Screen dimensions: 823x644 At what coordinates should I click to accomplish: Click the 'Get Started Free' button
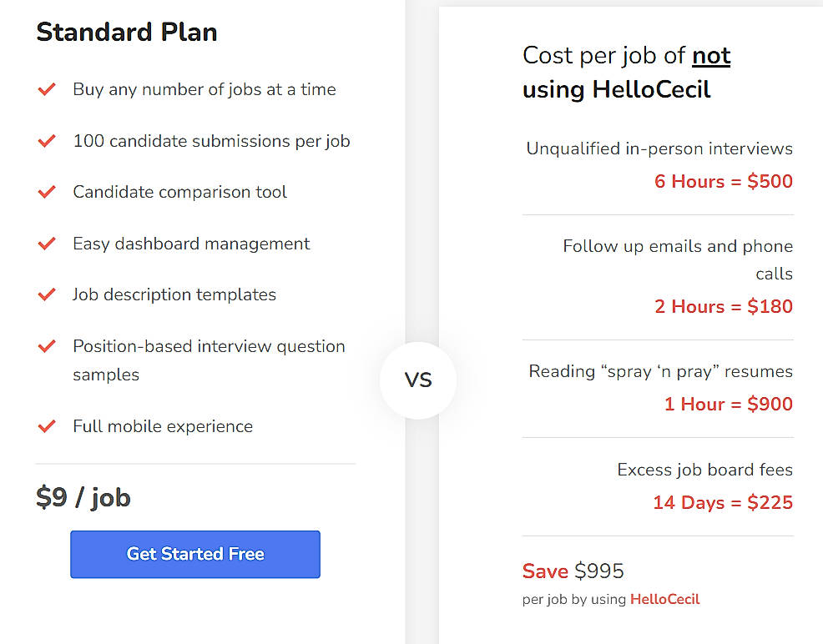[x=194, y=554]
